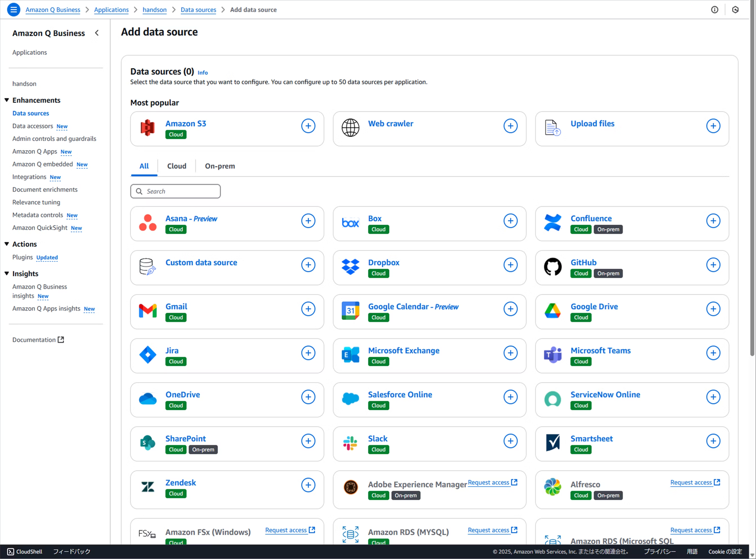Click the Slack logo icon
The width and height of the screenshot is (756, 559).
point(350,443)
